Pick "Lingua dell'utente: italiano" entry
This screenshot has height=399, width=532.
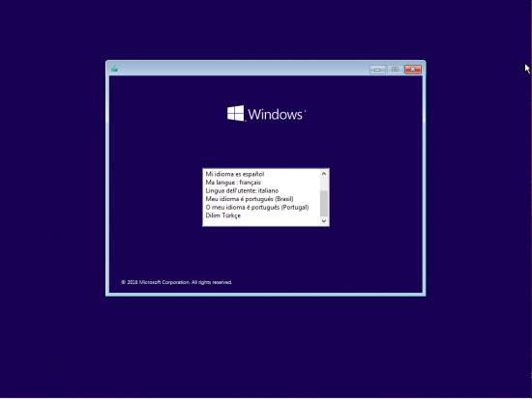242,190
